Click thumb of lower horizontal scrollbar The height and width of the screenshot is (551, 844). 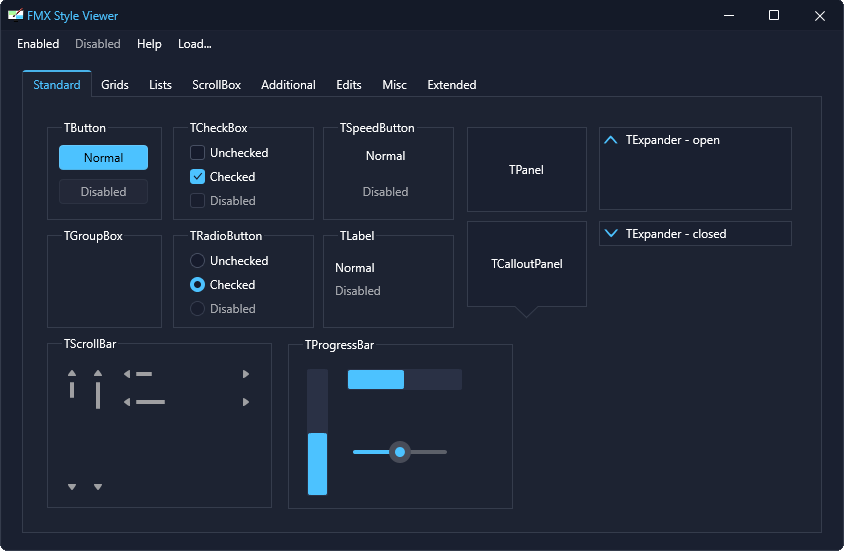click(x=150, y=402)
